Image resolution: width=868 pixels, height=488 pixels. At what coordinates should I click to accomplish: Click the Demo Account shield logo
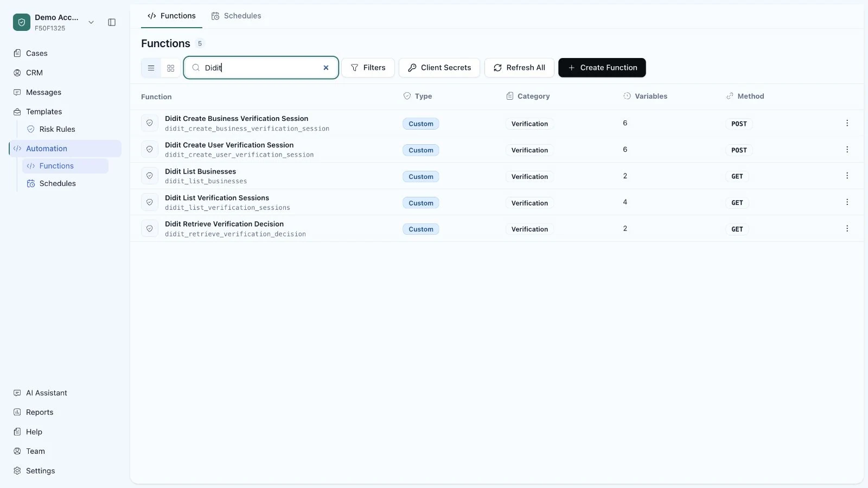[x=22, y=22]
